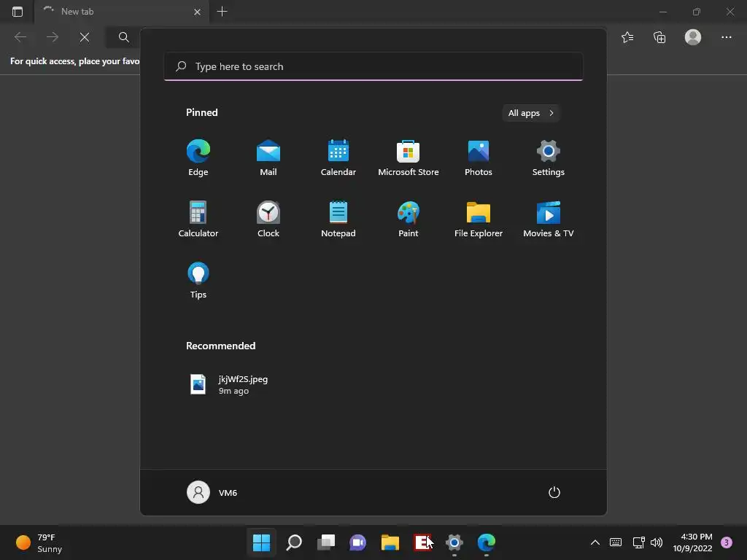Open Settings in pinned apps
This screenshot has width=747, height=560.
point(549,158)
